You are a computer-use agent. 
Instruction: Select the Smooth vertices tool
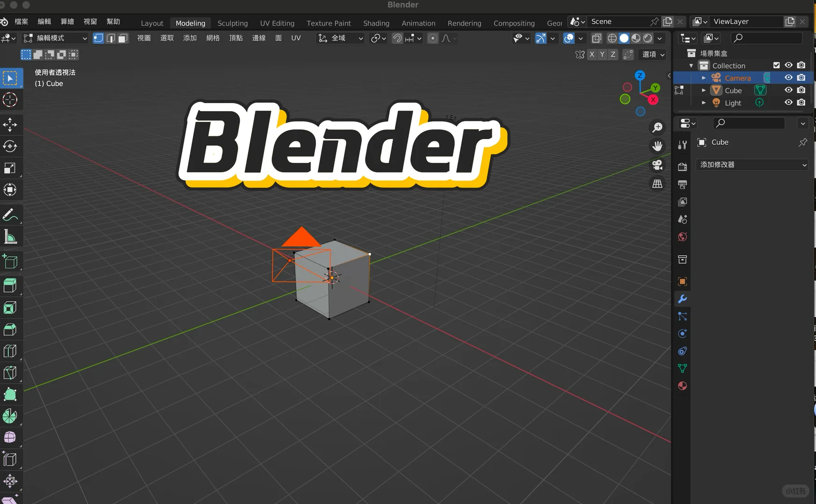click(x=10, y=438)
